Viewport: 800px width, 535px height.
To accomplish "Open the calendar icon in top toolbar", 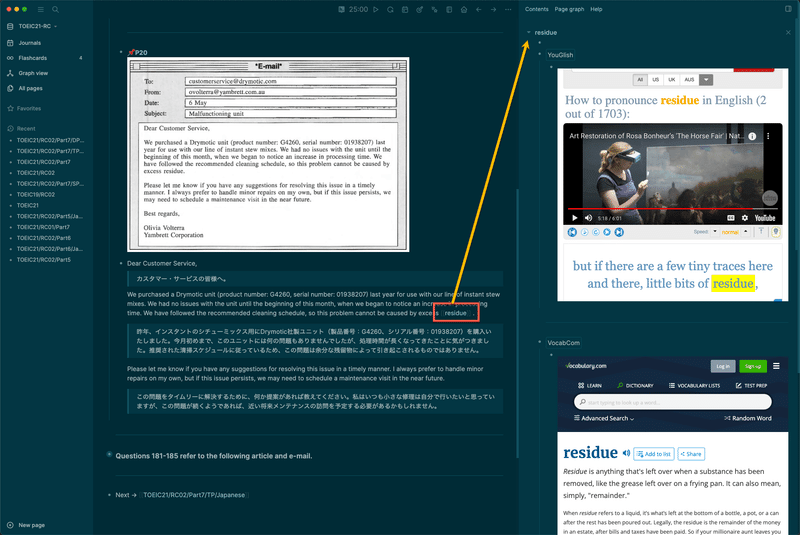I will click(x=405, y=9).
